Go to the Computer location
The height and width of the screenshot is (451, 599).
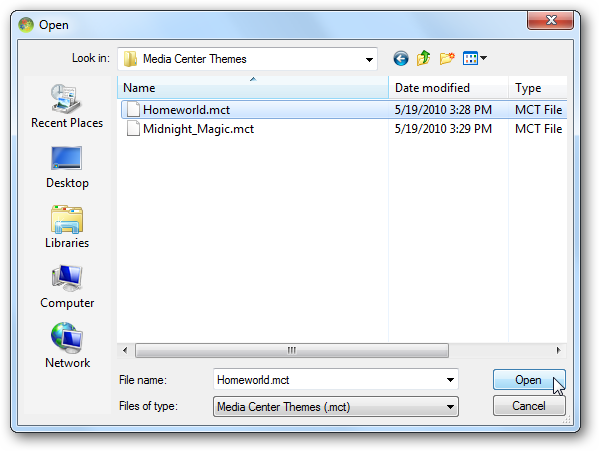(x=67, y=287)
